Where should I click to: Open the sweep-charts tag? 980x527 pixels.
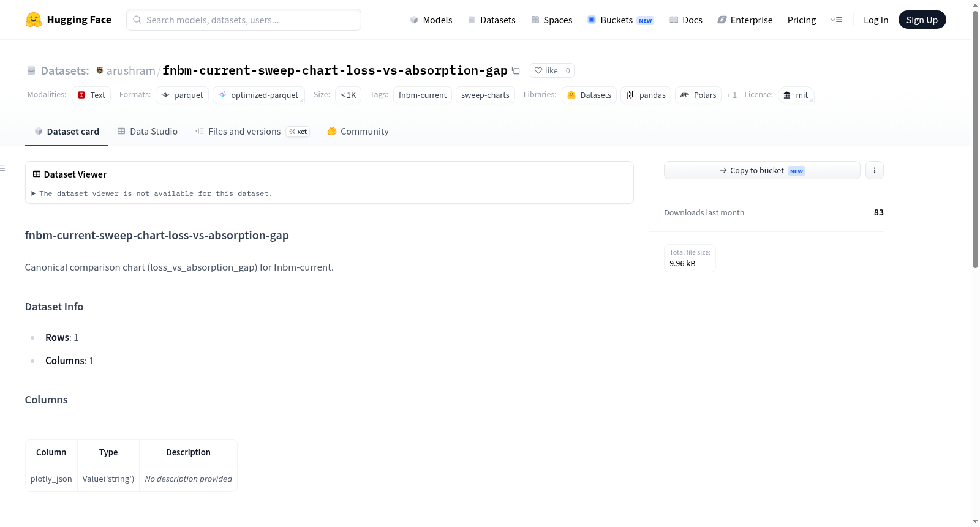pyautogui.click(x=485, y=95)
